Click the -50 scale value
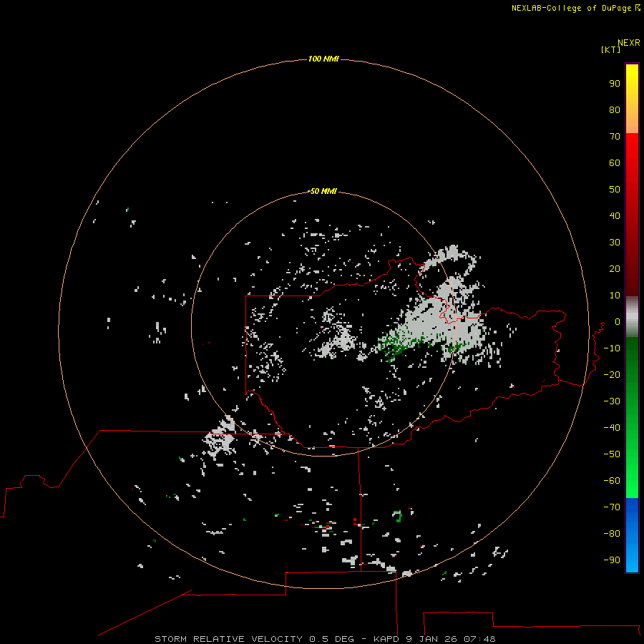The width and height of the screenshot is (644, 644). click(x=612, y=454)
